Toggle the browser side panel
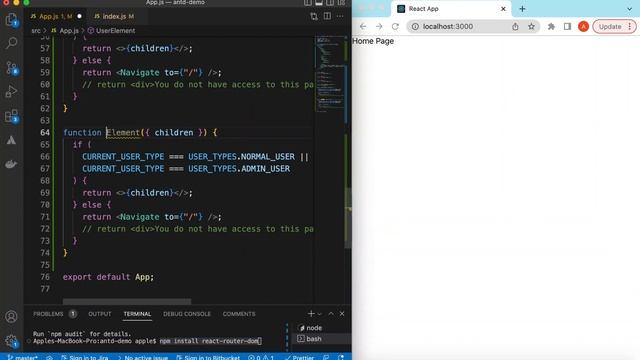 click(x=567, y=27)
